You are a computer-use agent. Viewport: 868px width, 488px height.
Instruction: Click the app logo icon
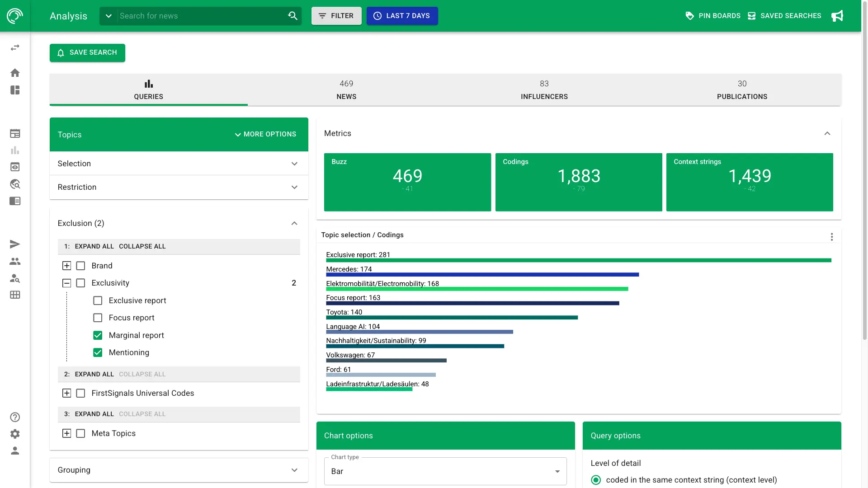(15, 16)
